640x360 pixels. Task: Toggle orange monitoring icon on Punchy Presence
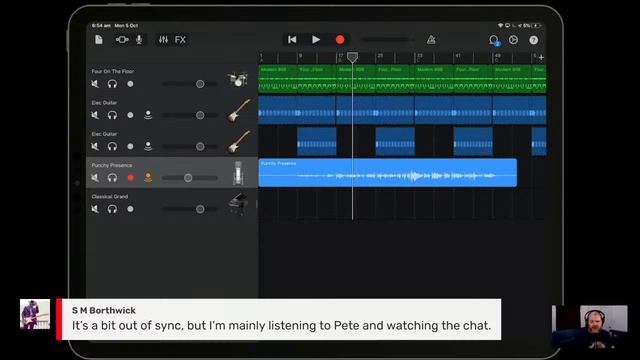point(148,177)
